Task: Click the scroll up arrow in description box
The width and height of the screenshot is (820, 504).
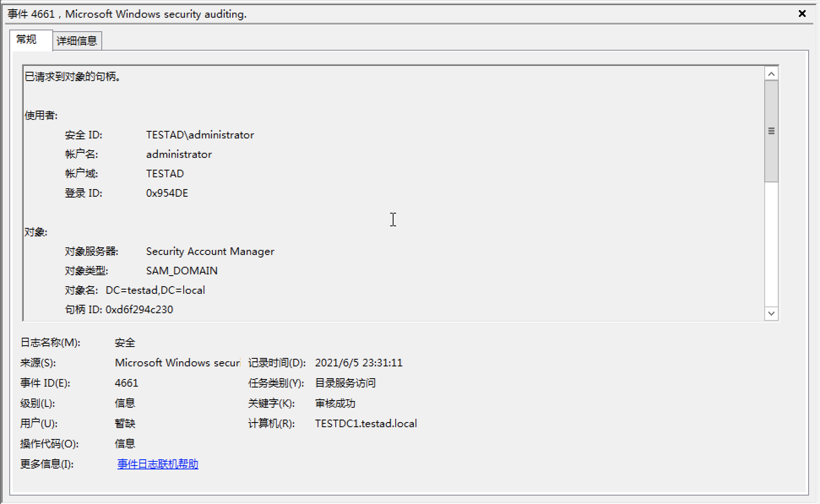Action: click(771, 74)
